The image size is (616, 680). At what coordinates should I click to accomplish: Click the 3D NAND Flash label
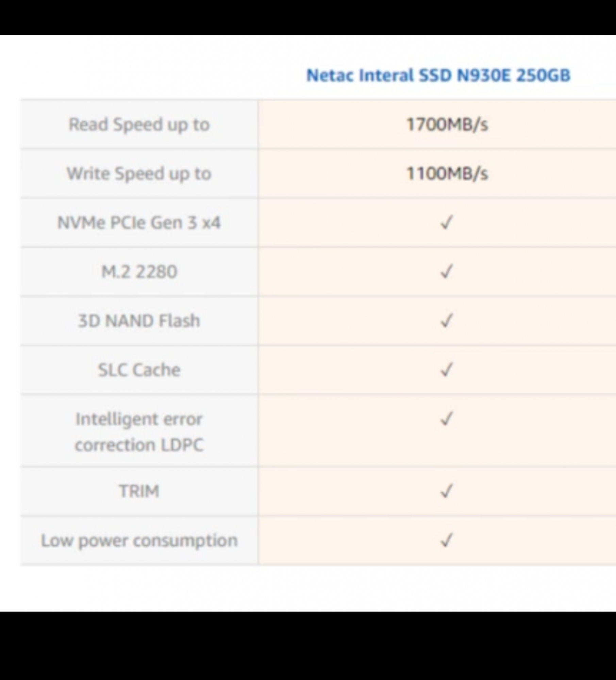pos(139,321)
